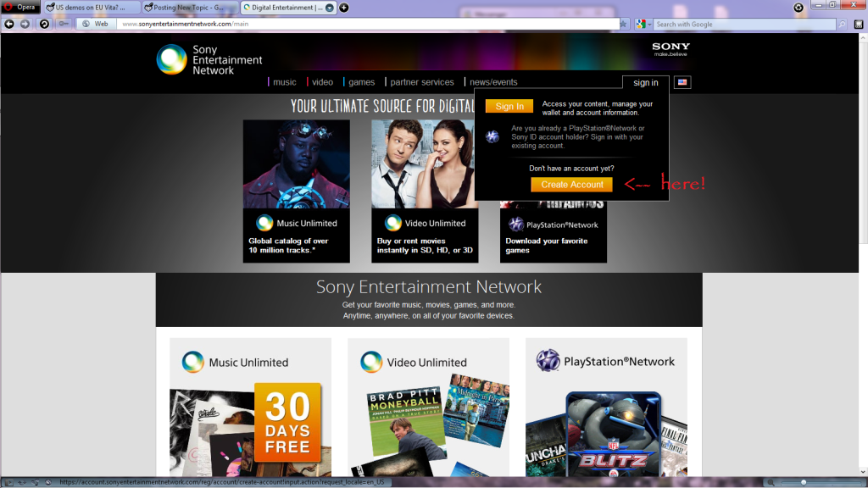Focus the 'Search with Google' field
This screenshot has width=868, height=488.
[x=744, y=24]
